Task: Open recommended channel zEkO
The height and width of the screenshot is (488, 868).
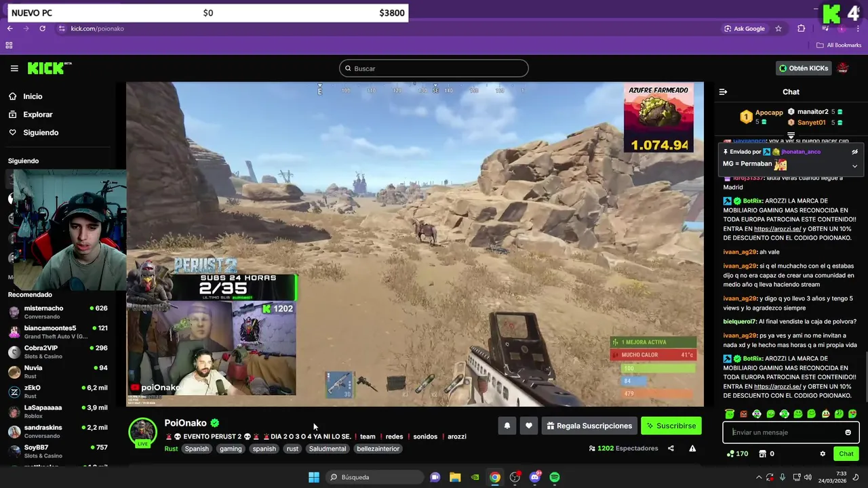Action: coord(58,392)
